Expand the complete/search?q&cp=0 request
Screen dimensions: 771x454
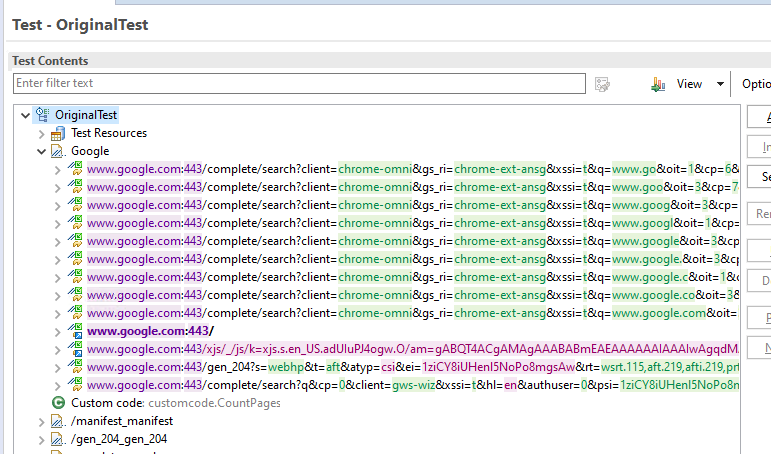coord(58,386)
